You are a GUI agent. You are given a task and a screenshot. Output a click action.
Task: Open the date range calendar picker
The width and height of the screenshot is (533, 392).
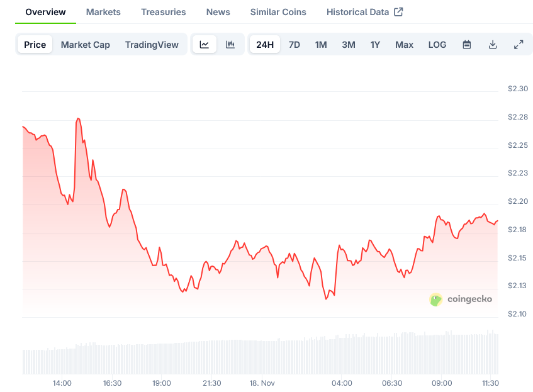466,44
